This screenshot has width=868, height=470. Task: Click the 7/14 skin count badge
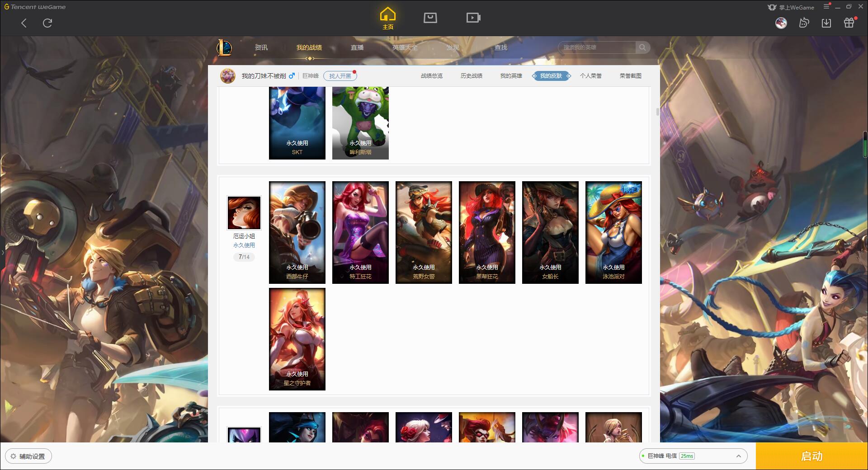click(244, 257)
